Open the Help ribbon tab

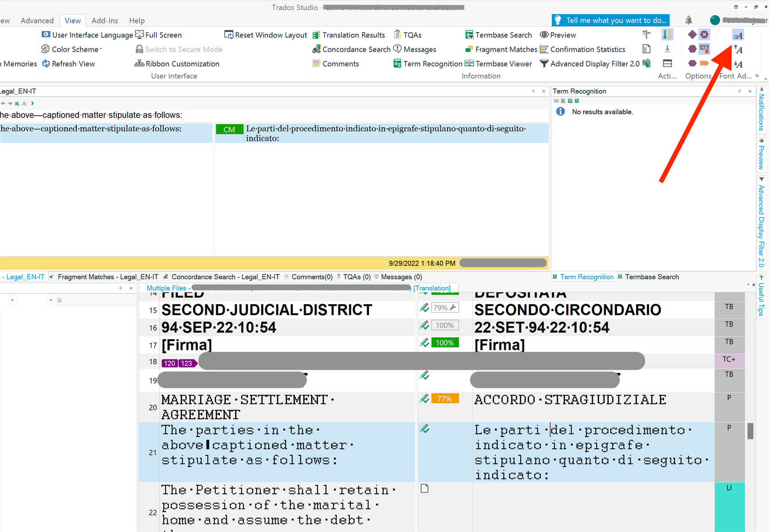137,20
